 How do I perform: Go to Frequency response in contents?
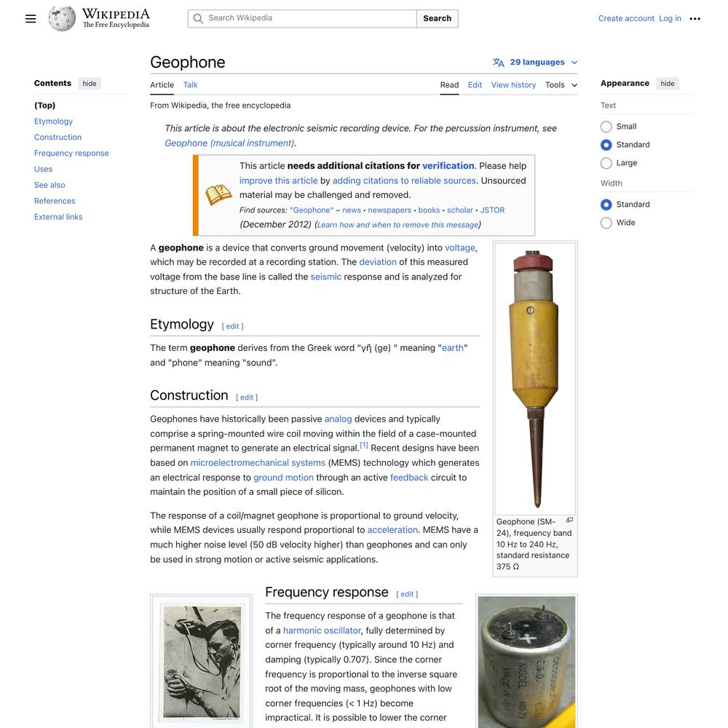tap(71, 153)
